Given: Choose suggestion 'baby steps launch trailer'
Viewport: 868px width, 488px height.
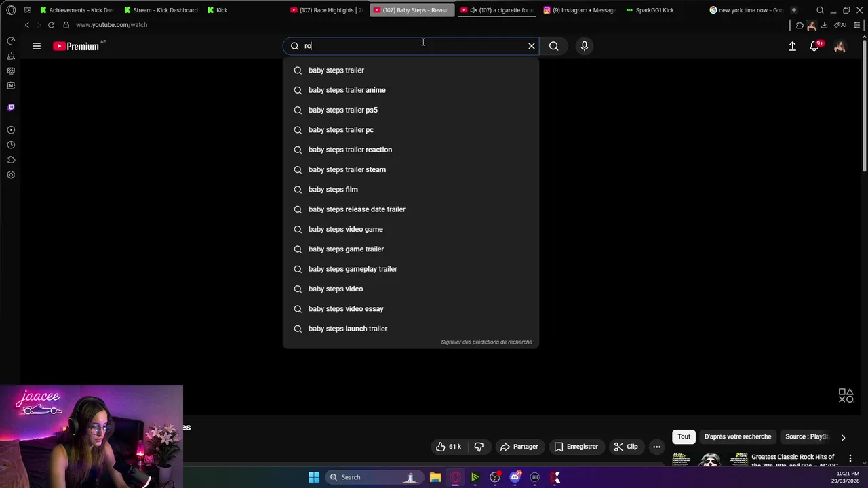Looking at the screenshot, I should pos(411,329).
